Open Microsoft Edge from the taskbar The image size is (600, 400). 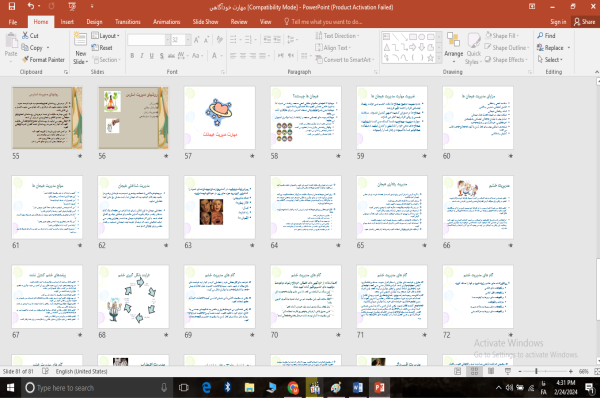(207, 386)
